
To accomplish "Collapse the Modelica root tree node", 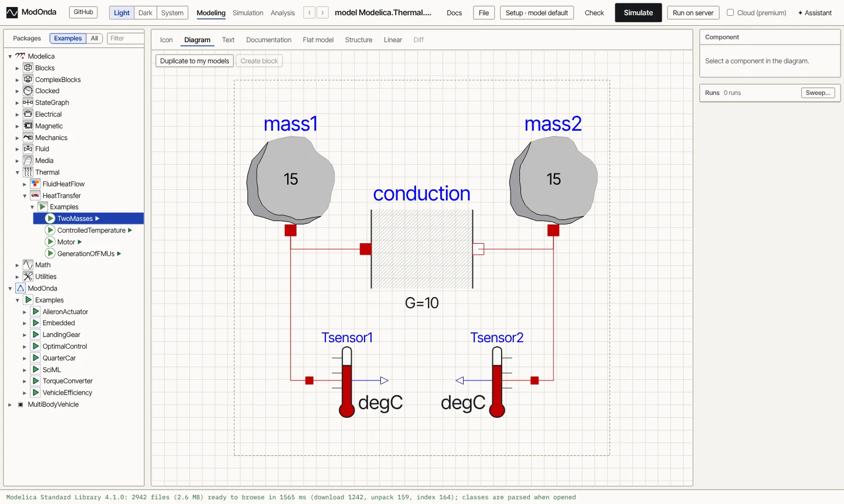I will 10,57.
